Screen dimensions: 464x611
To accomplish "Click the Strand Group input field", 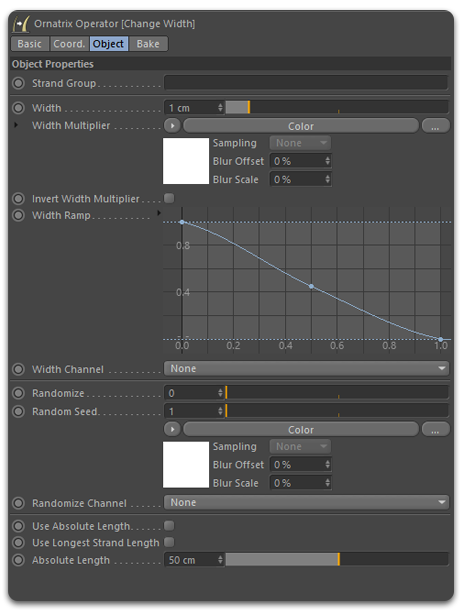I will (x=306, y=83).
